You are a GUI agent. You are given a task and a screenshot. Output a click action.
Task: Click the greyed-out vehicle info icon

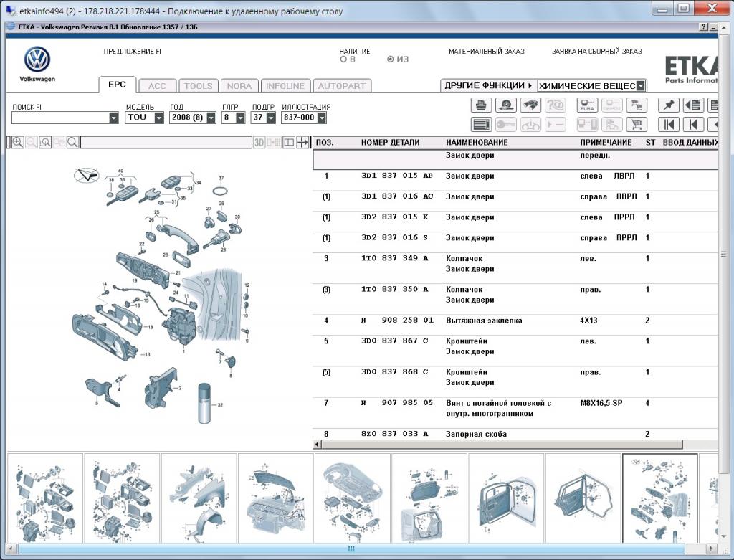530,125
